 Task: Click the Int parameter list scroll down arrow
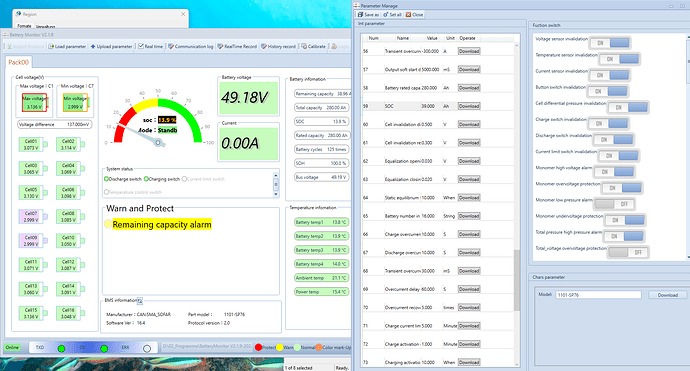click(517, 364)
